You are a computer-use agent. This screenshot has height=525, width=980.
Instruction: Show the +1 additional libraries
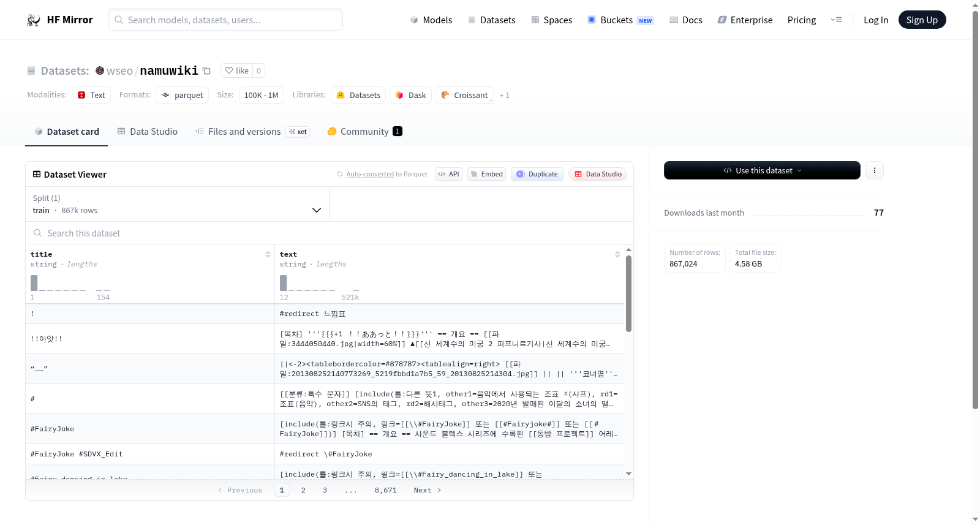click(504, 96)
